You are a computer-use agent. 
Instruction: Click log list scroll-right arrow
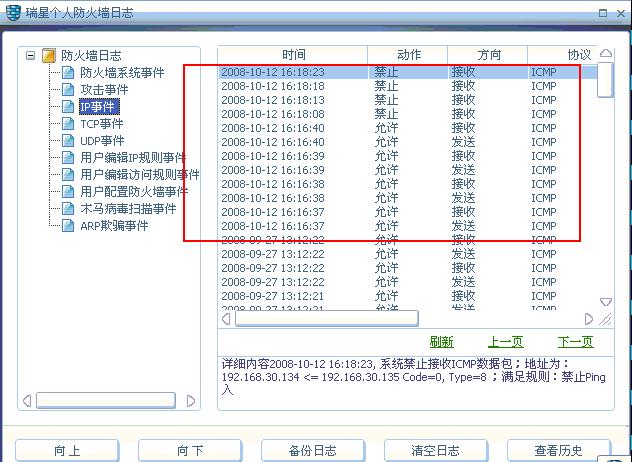click(588, 319)
